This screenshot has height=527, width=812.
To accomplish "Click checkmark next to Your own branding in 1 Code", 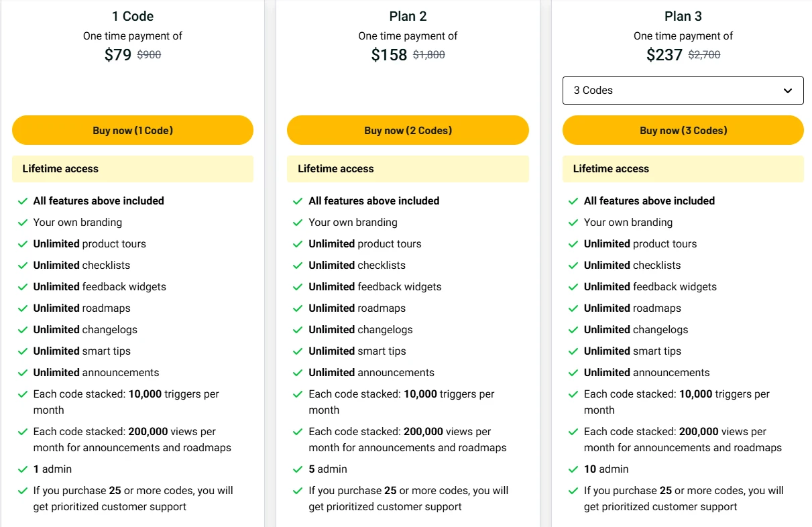I will 23,223.
